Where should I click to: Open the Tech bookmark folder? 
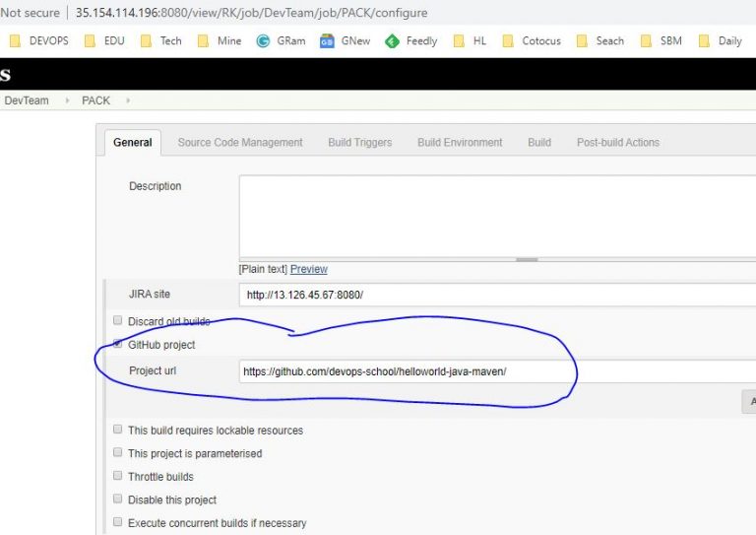tap(161, 40)
